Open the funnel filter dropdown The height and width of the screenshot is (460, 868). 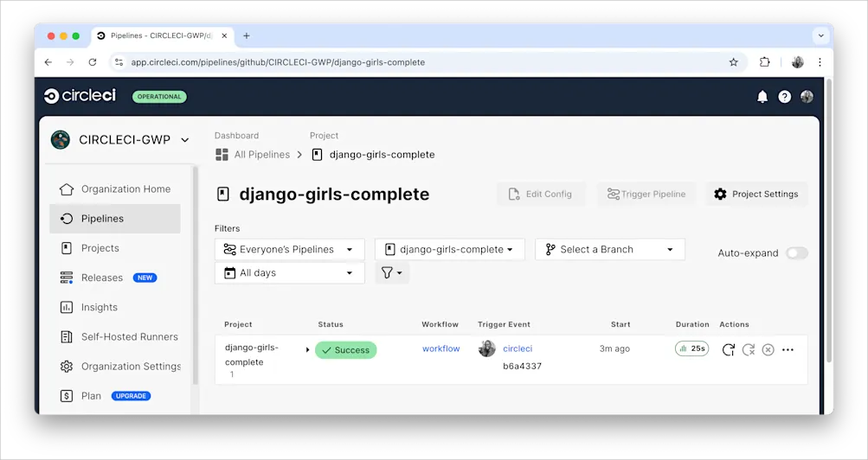click(x=392, y=273)
